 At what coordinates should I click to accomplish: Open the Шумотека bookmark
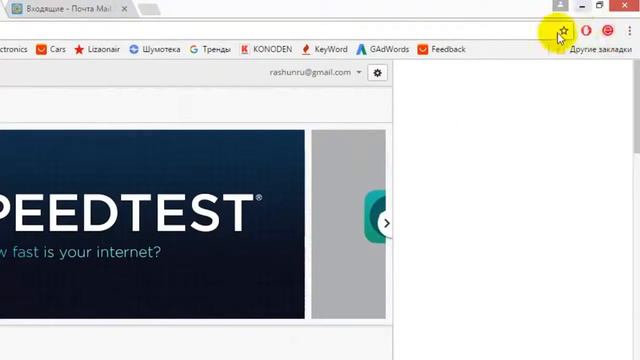tap(155, 49)
